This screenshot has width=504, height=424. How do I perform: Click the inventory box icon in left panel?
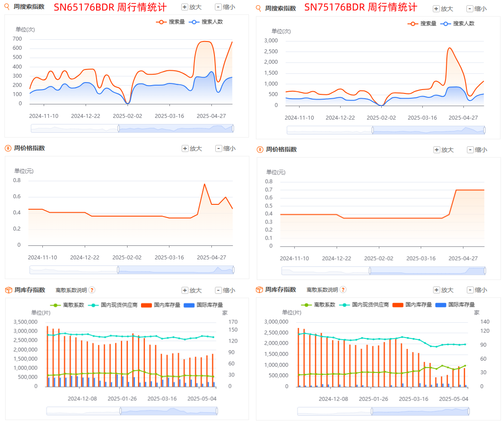[8, 290]
